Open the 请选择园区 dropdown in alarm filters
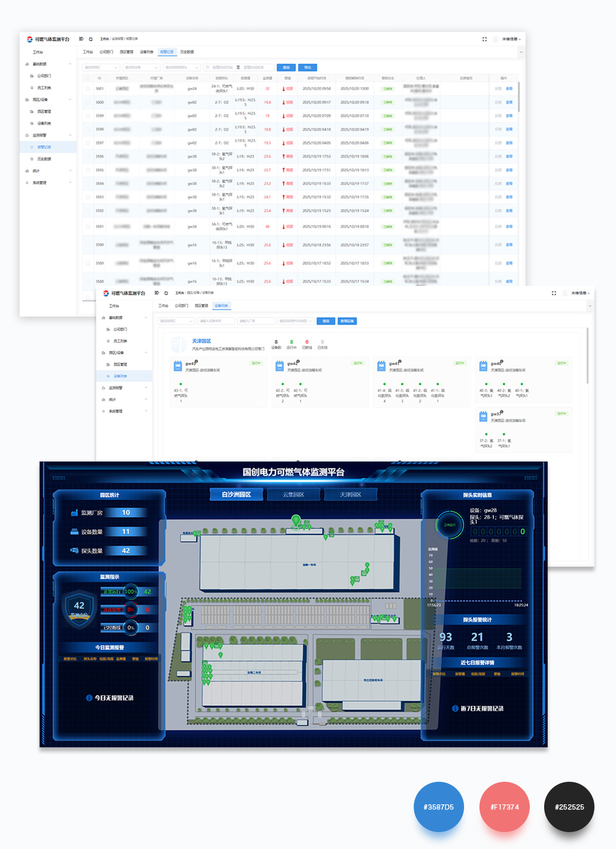This screenshot has width=616, height=849. (101, 67)
